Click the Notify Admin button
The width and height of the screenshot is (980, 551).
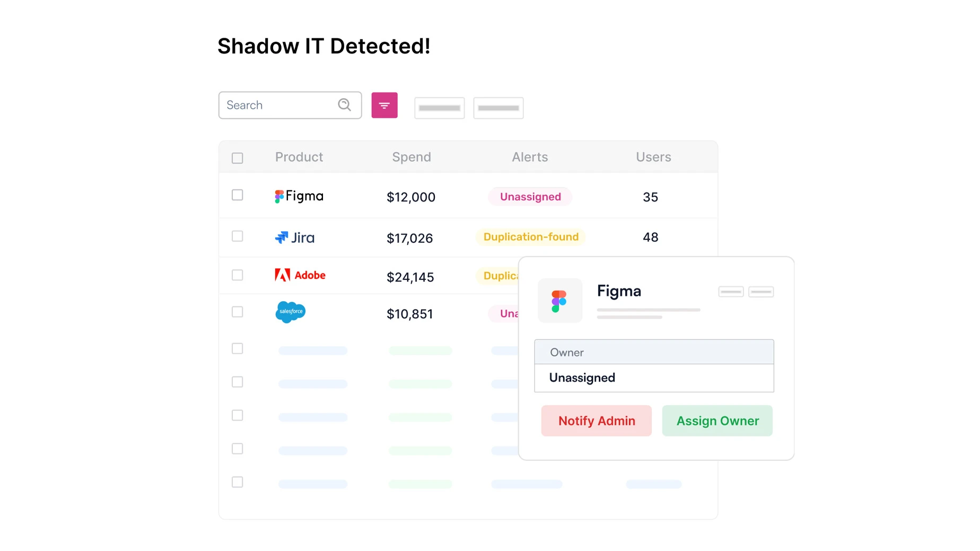[x=596, y=421]
